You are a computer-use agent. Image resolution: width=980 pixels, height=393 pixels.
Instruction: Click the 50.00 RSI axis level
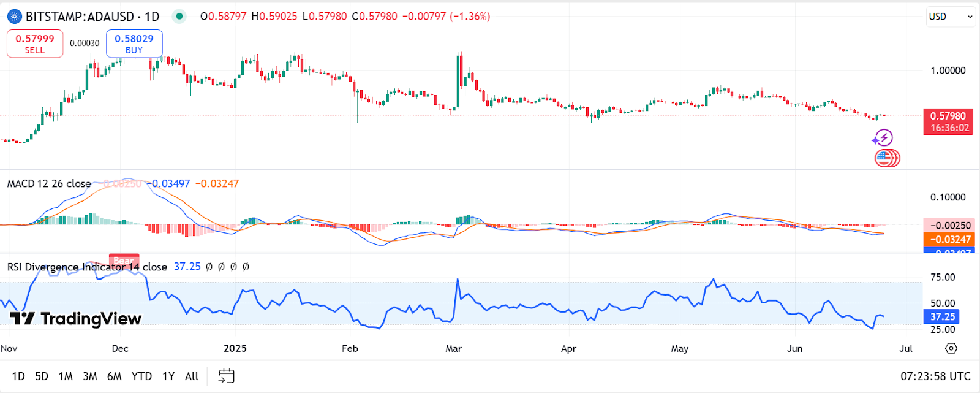click(943, 303)
